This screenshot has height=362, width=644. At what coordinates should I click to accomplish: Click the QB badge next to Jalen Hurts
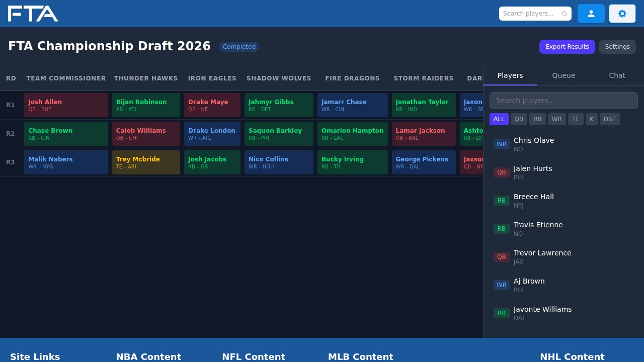[x=501, y=172]
